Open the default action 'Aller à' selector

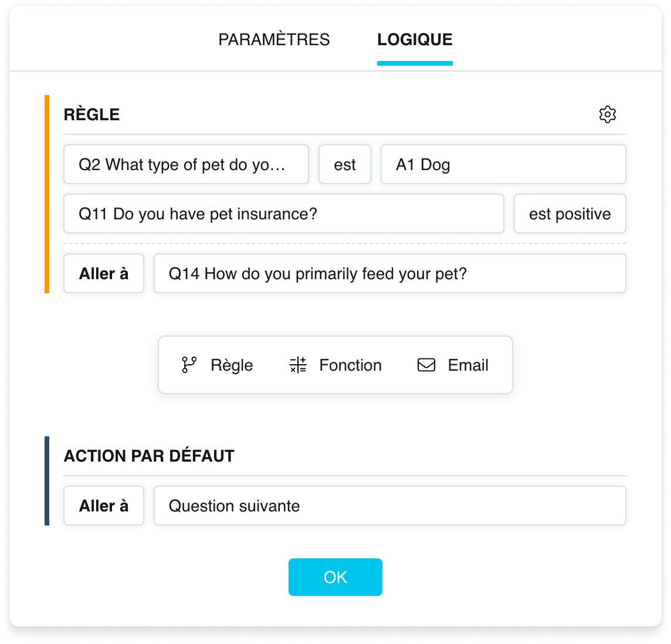(x=104, y=506)
